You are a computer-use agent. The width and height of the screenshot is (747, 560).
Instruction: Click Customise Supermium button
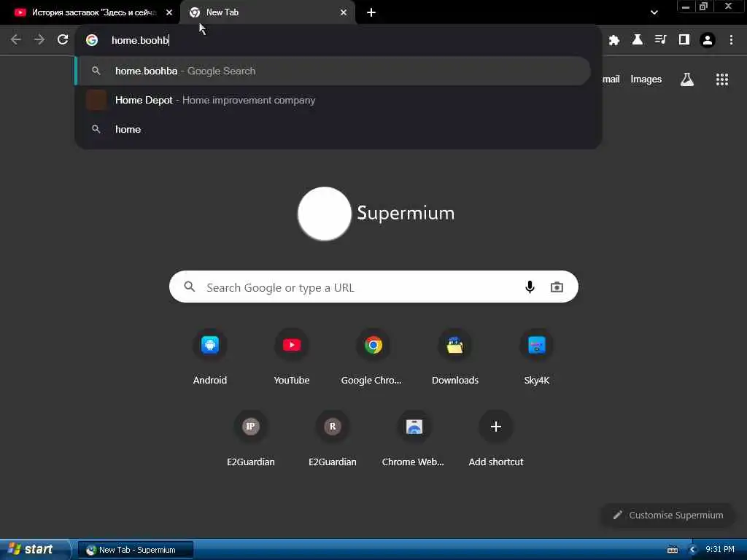[668, 515]
